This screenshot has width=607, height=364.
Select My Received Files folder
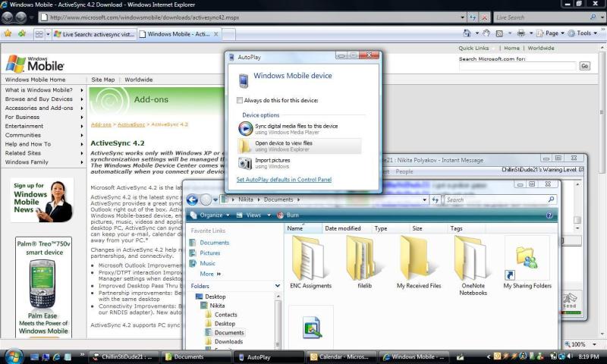click(x=419, y=262)
